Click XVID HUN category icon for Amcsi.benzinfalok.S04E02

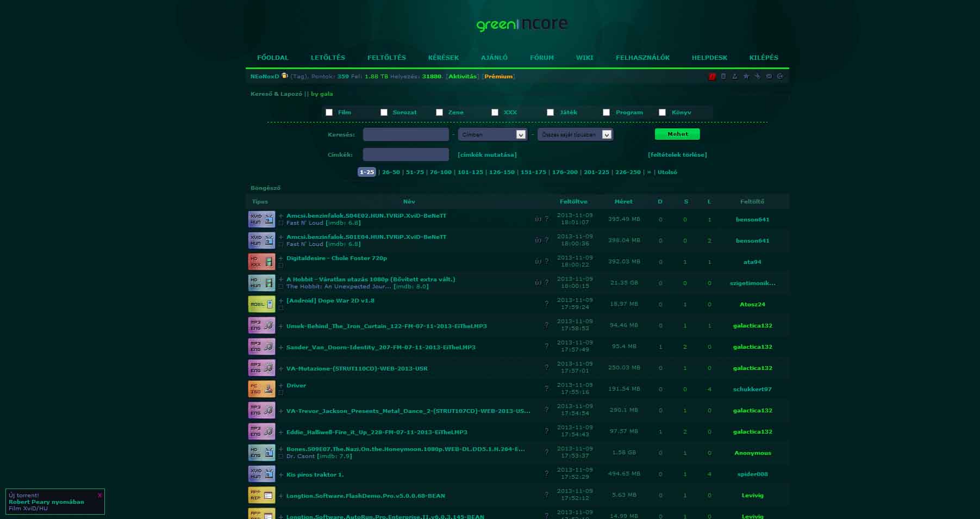[x=261, y=219]
